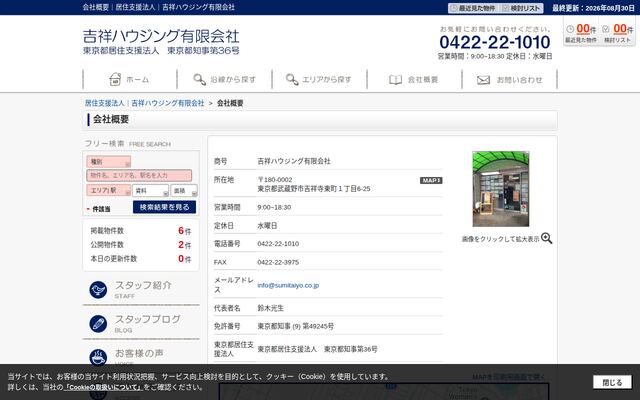Select the ホーム navigation item

[x=130, y=79]
